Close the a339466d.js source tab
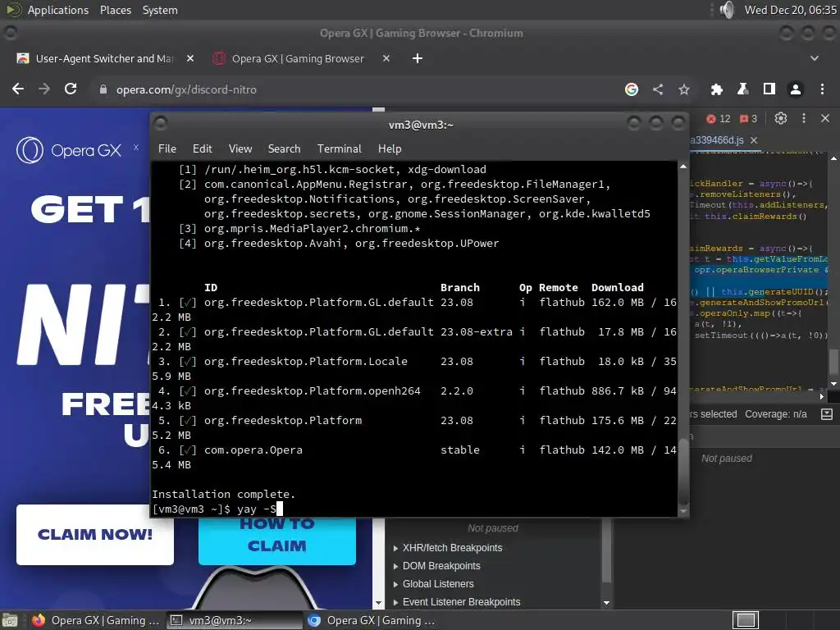Image resolution: width=840 pixels, height=630 pixels. pyautogui.click(x=754, y=140)
